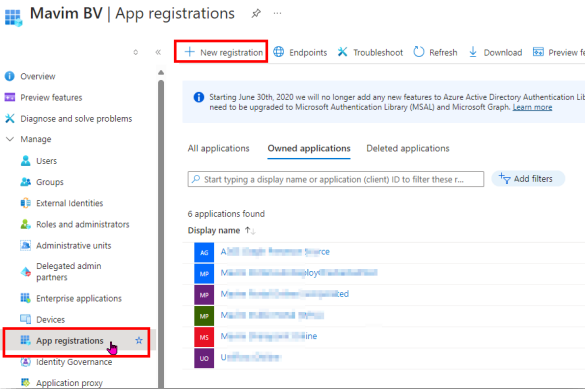Refresh the applications list
The height and width of the screenshot is (389, 585).
(435, 52)
